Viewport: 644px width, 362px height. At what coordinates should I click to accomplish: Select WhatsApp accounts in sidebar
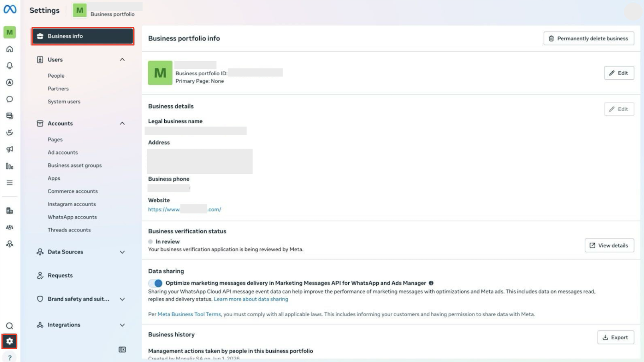tap(72, 217)
